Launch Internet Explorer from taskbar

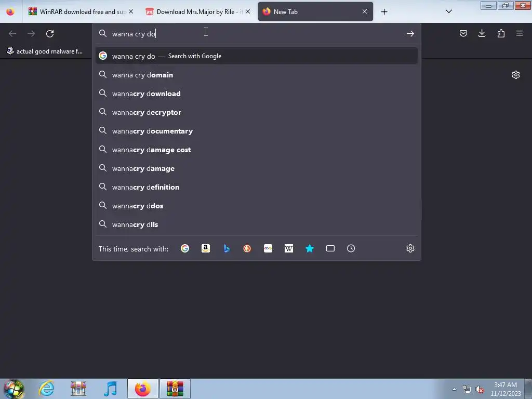tap(46, 389)
